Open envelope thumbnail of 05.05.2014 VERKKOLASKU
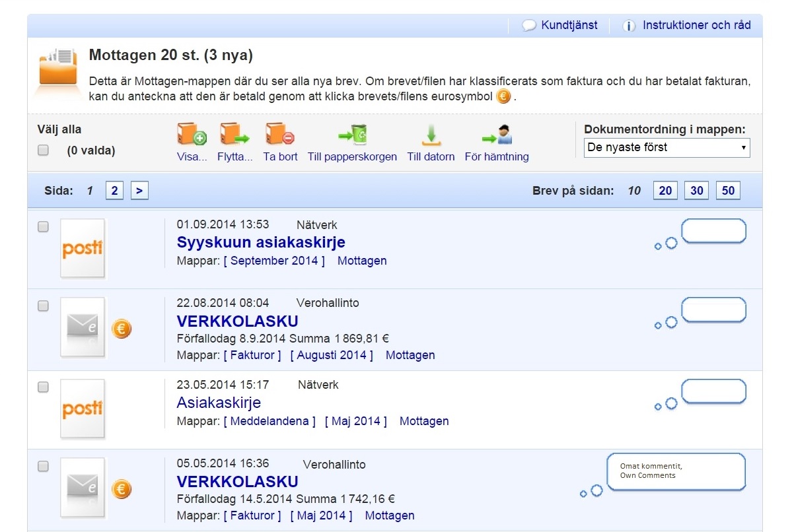This screenshot has height=532, width=792. click(83, 488)
